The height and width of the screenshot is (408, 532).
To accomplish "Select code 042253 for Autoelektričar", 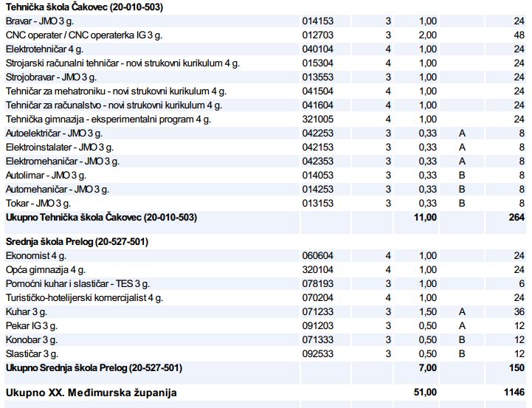I will (x=318, y=134).
